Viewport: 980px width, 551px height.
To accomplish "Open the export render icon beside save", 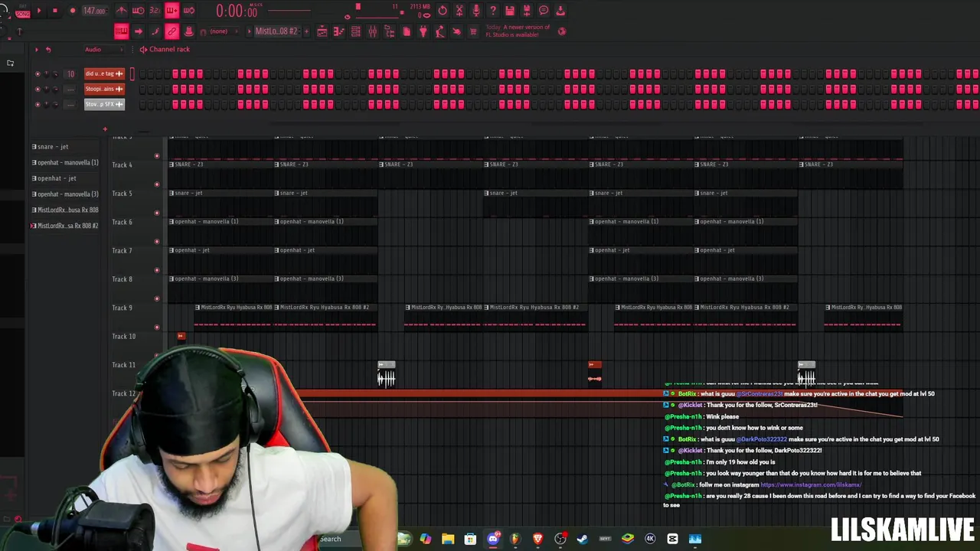I will point(527,11).
